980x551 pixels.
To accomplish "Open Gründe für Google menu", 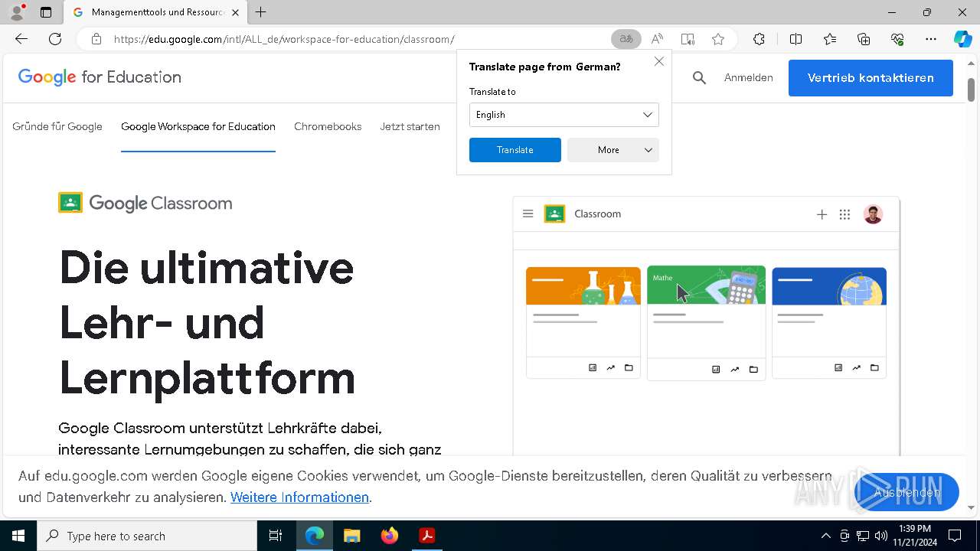I will (x=57, y=126).
